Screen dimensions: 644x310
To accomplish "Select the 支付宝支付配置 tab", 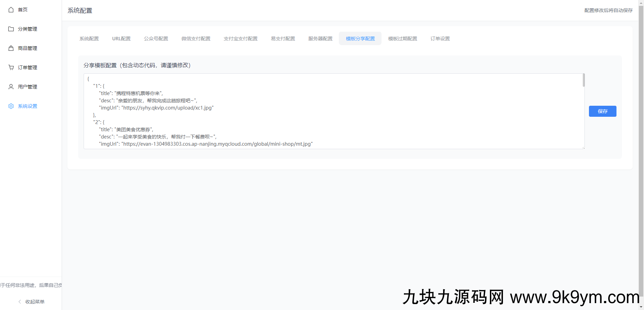I will (x=240, y=39).
